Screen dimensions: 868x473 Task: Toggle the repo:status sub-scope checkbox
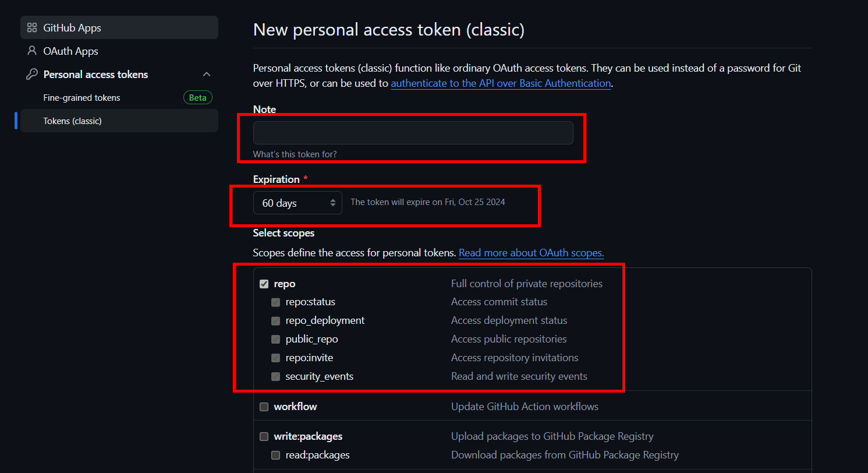(276, 302)
